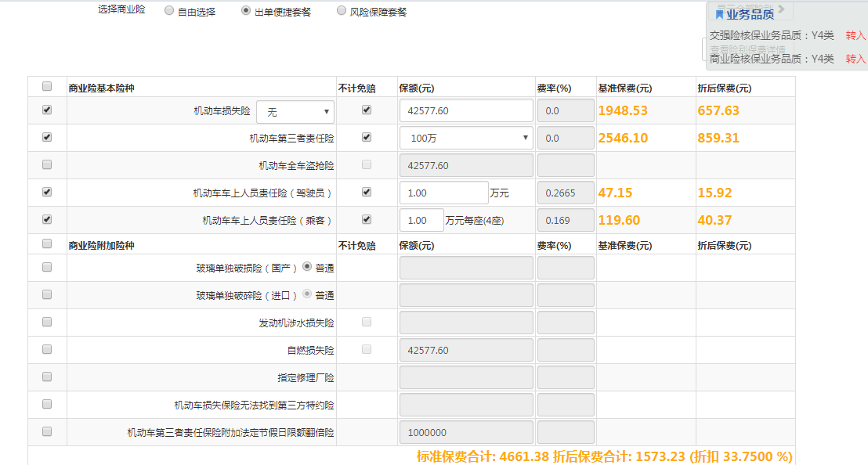
Task: Choose the 出单便捷套餐 radio button
Action: coord(246,12)
